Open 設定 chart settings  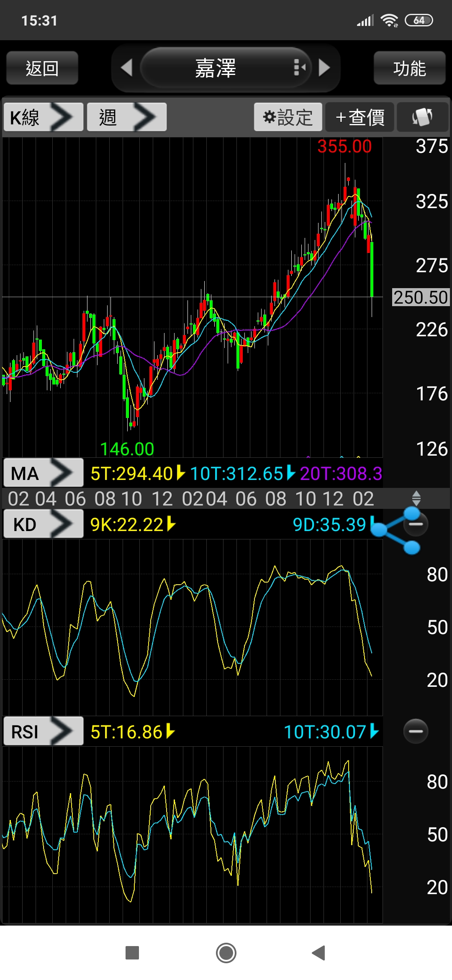click(288, 117)
